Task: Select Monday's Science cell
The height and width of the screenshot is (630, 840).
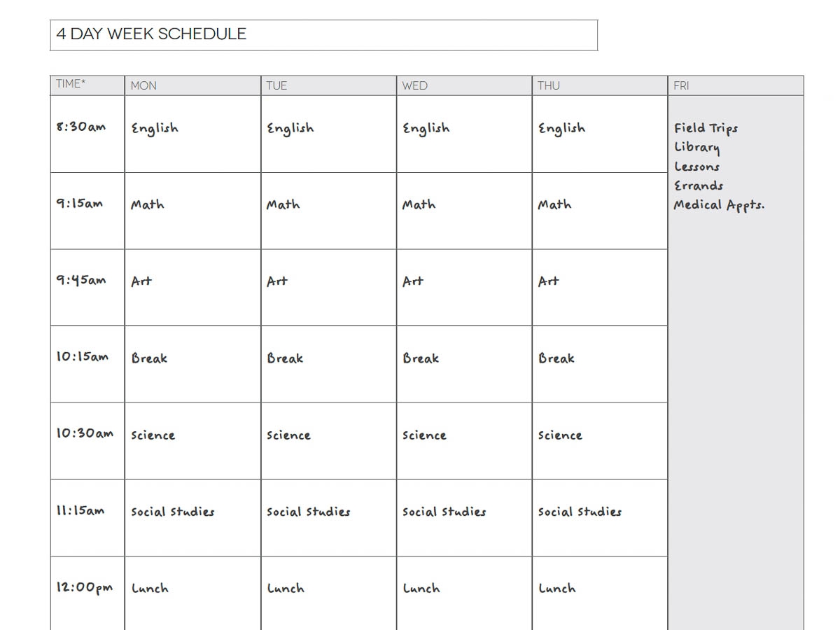Action: tap(192, 441)
